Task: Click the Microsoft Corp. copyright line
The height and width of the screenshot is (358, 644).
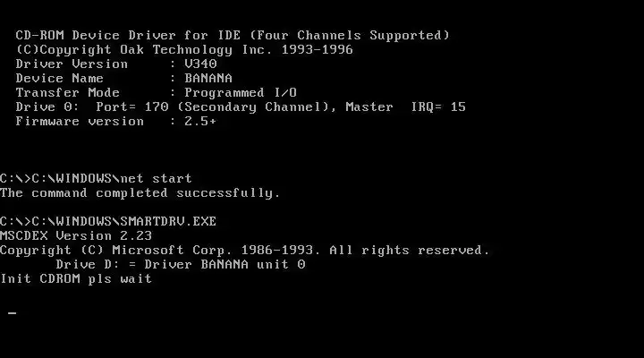Action: pos(245,251)
